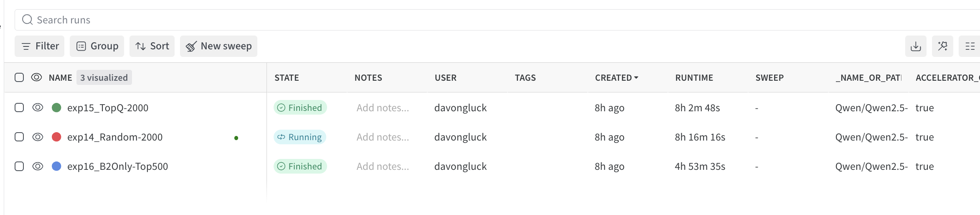Hide the exp15_TopQ-2000 run eye icon

point(38,107)
